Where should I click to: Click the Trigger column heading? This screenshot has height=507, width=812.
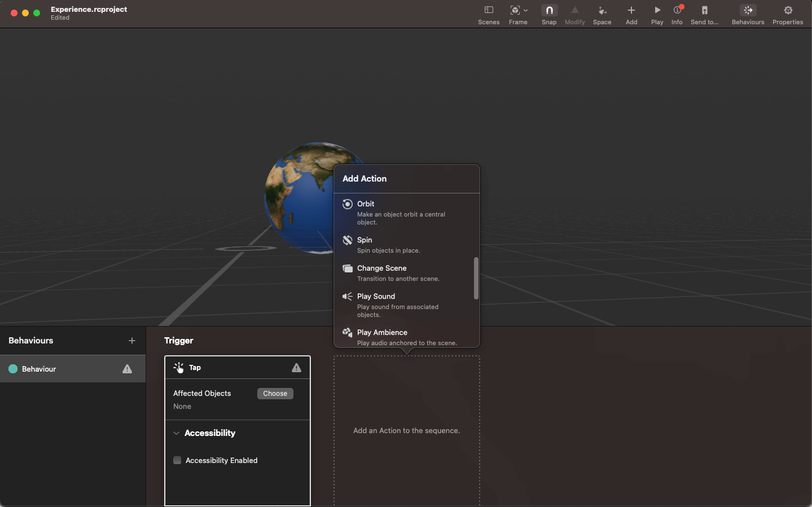[179, 341]
